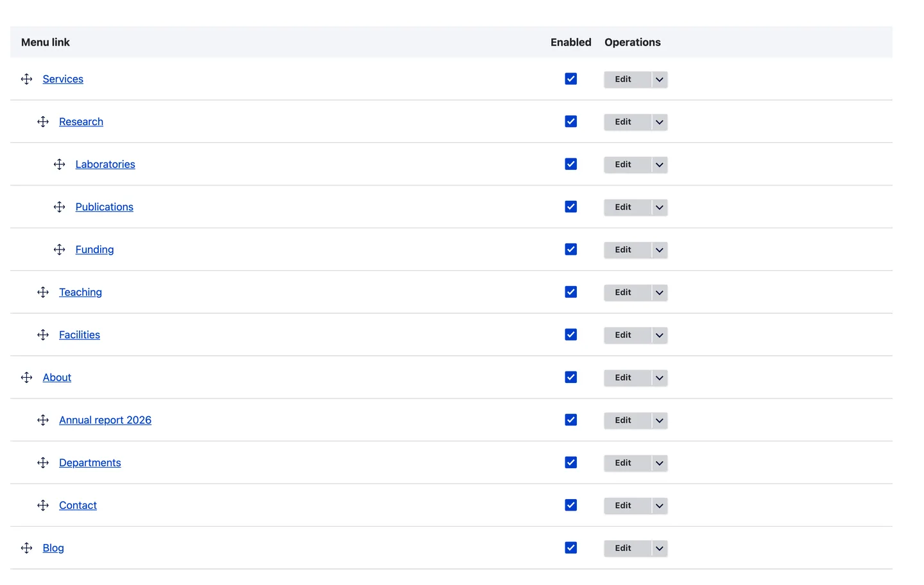Image resolution: width=924 pixels, height=585 pixels.
Task: Uncheck Enabled for Annual report 2026
Action: click(571, 420)
